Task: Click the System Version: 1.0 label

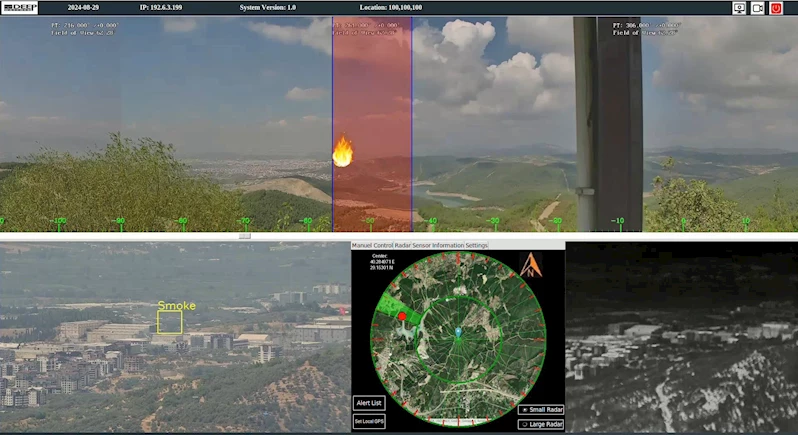Action: tap(268, 8)
